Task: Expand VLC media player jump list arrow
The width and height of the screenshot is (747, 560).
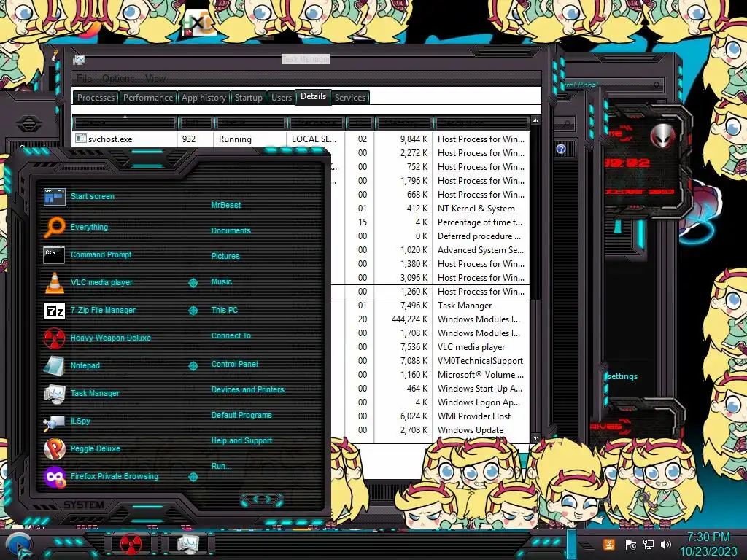Action: click(x=193, y=283)
